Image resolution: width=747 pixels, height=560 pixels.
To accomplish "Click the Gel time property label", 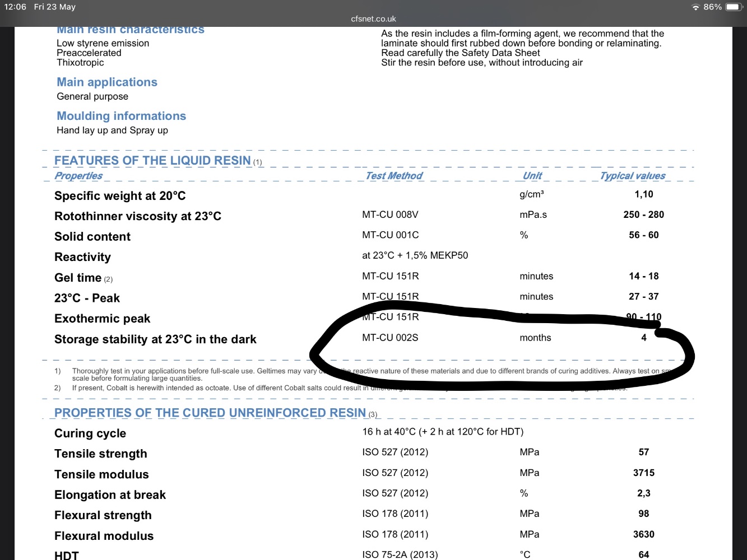I will 78,278.
